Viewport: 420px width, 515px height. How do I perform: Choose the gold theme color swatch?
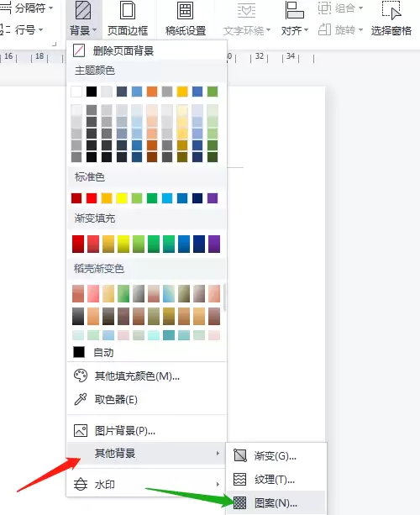click(182, 92)
